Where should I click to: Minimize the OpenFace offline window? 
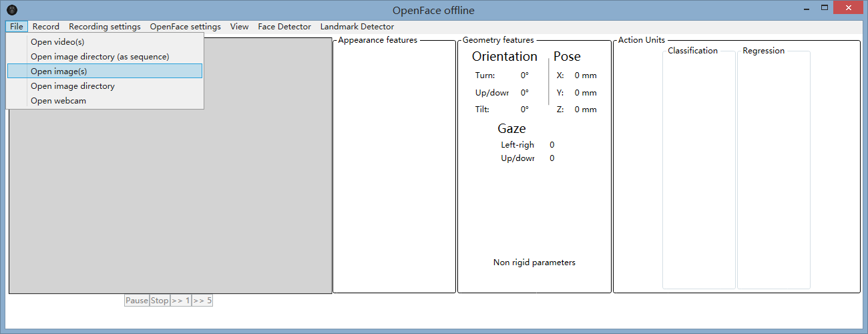(806, 8)
